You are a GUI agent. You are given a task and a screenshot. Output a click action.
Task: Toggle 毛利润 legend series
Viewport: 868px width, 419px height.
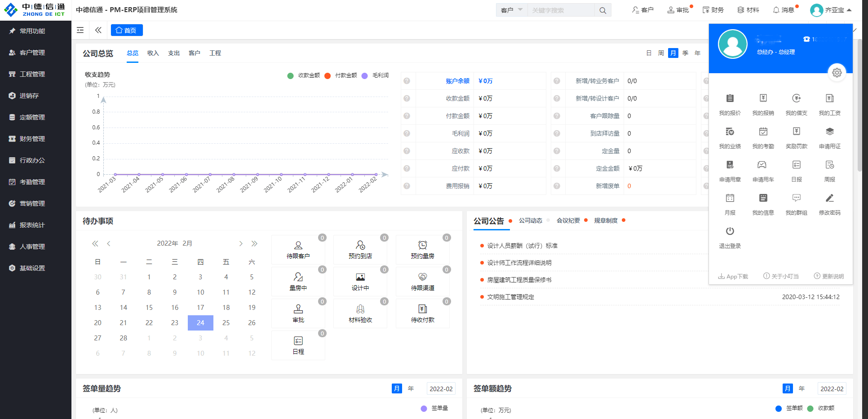tap(375, 75)
